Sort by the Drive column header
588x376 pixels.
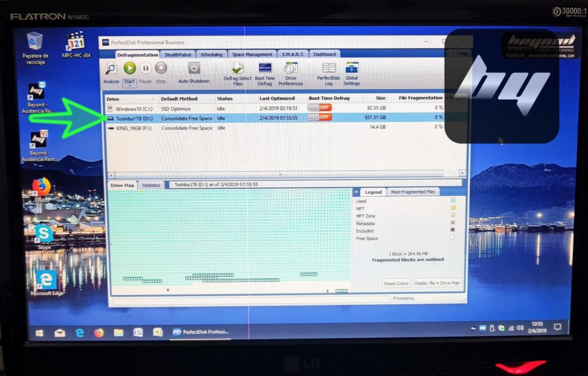[x=130, y=99]
